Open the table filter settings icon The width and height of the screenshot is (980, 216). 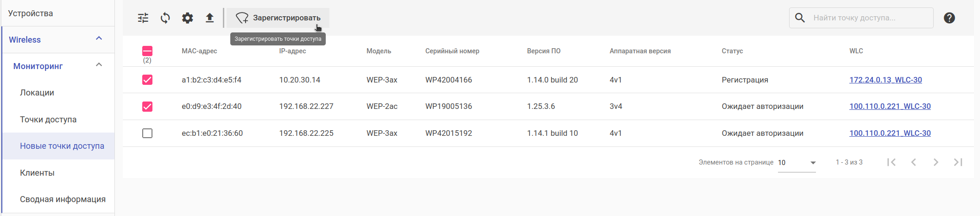pos(143,18)
